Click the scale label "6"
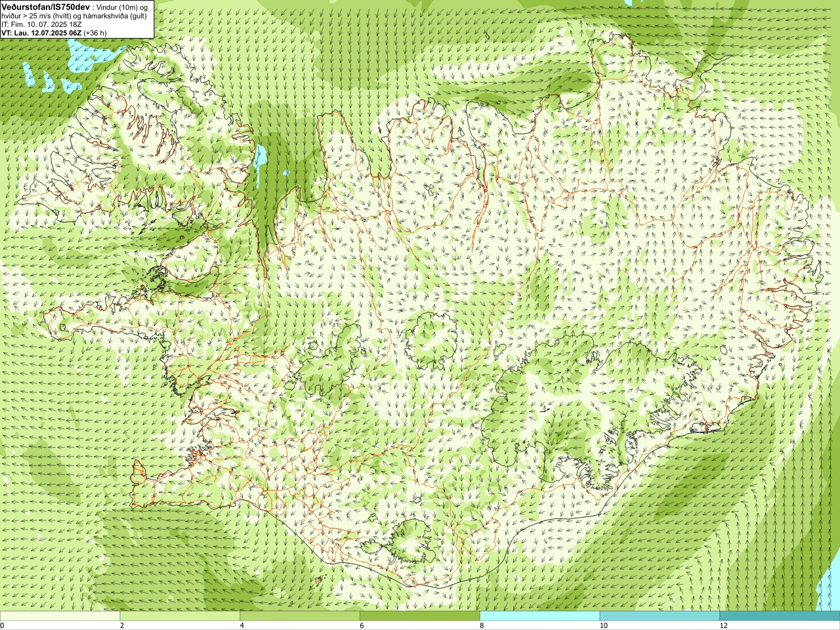The width and height of the screenshot is (840, 630). (x=362, y=625)
